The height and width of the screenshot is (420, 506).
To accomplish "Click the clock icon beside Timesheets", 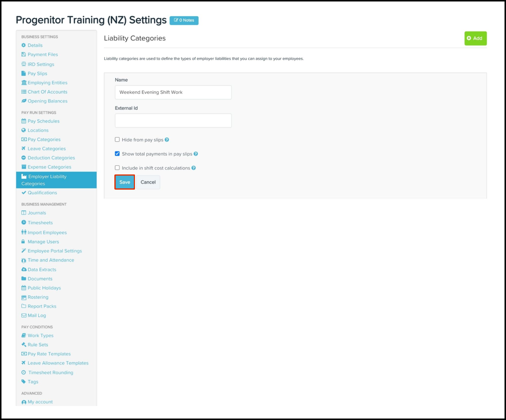I will pyautogui.click(x=24, y=223).
